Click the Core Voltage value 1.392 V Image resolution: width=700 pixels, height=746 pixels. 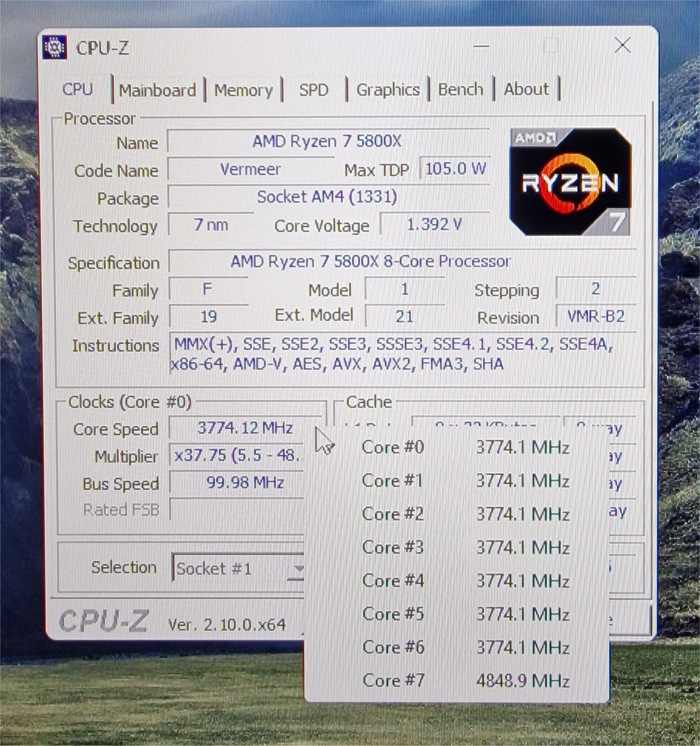click(x=435, y=224)
